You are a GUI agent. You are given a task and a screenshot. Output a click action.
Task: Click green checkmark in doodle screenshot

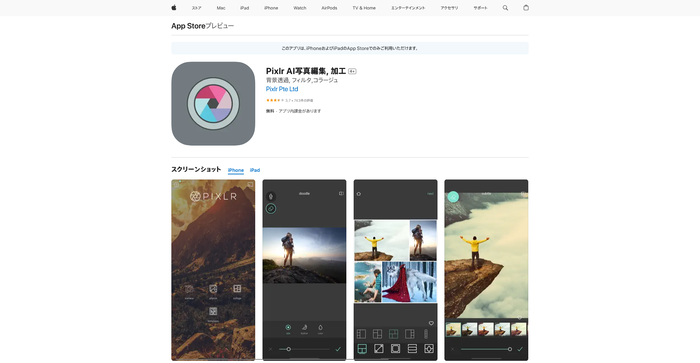tap(338, 349)
